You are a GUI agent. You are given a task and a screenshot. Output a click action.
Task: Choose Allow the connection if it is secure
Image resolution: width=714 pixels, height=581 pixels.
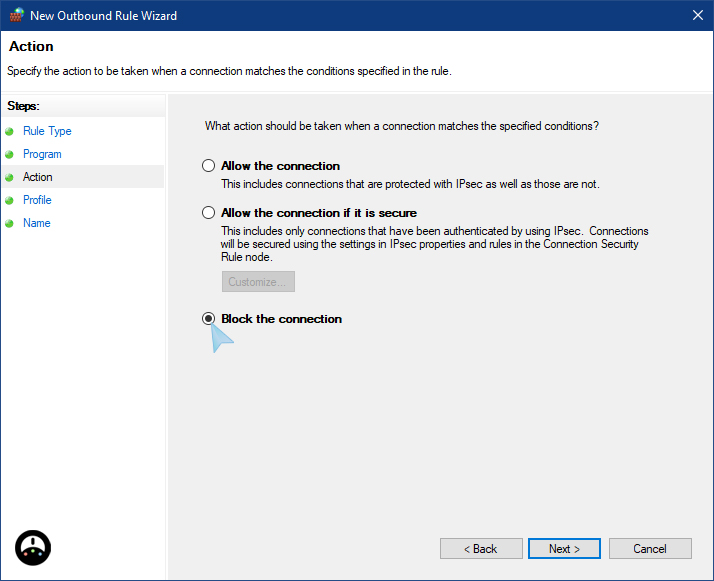[x=209, y=213]
